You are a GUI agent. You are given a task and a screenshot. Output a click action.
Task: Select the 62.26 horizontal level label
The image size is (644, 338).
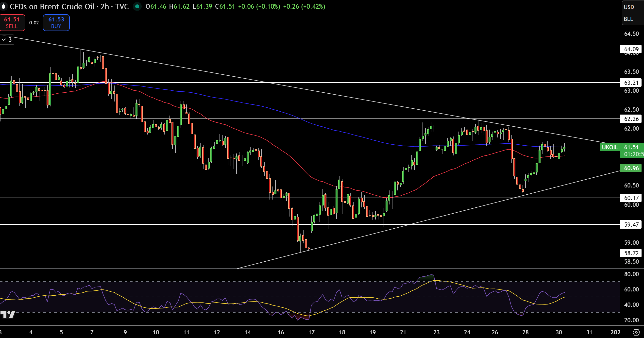tap(631, 119)
